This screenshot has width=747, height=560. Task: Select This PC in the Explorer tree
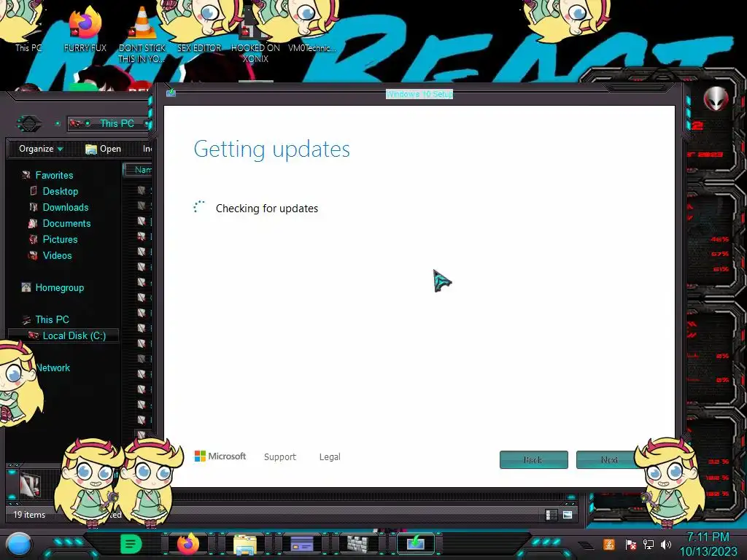pyautogui.click(x=52, y=319)
